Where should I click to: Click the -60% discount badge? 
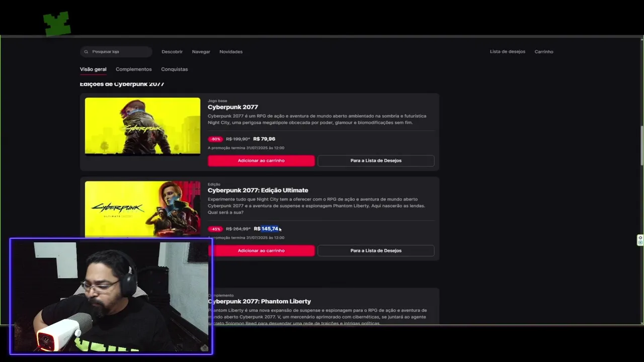(215, 139)
